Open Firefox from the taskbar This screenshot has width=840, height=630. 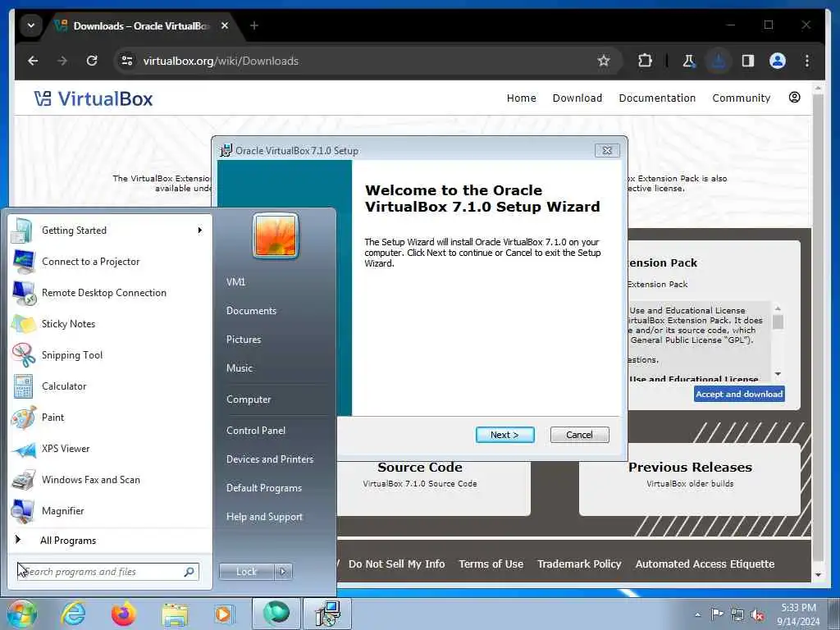coord(124,614)
